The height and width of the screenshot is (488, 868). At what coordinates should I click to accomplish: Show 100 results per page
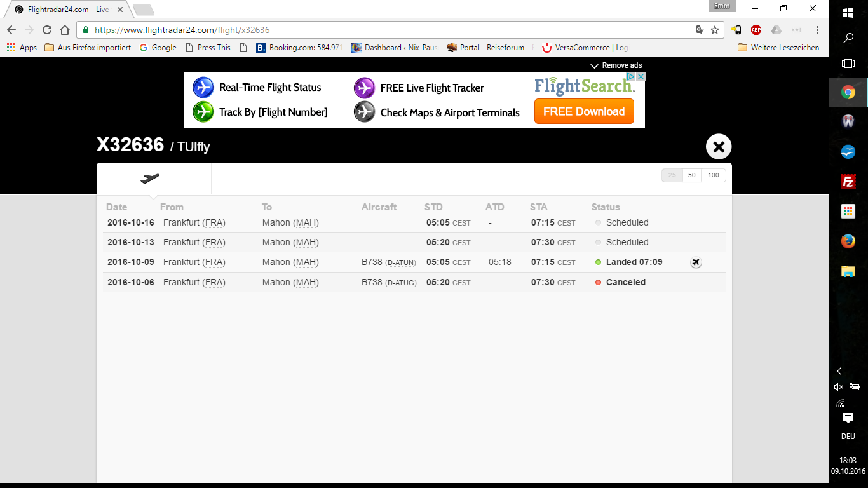[x=714, y=175]
